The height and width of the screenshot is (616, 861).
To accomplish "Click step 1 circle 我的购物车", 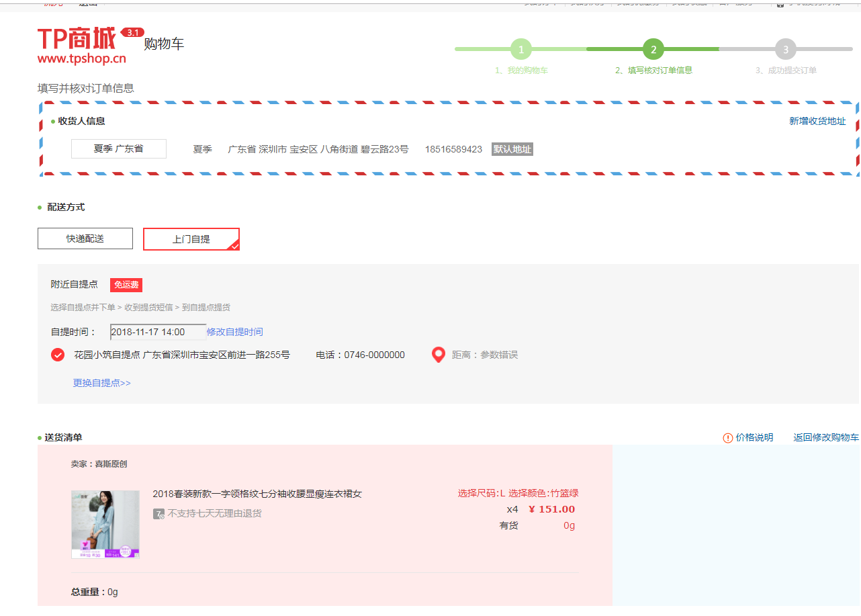I will pos(521,49).
